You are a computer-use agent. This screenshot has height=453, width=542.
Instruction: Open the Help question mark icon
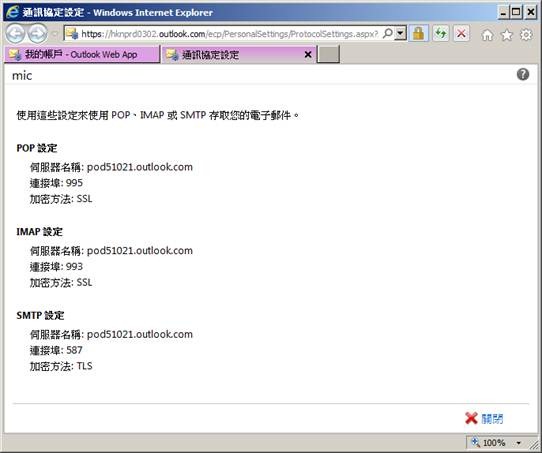(x=523, y=74)
